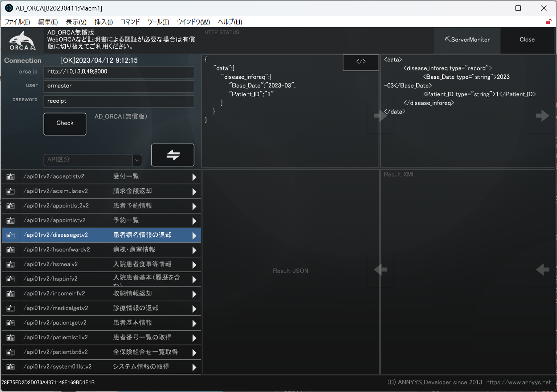
Task: Expand the patientlst1v2 患者番号一覧の取得 arrow
Action: point(194,338)
